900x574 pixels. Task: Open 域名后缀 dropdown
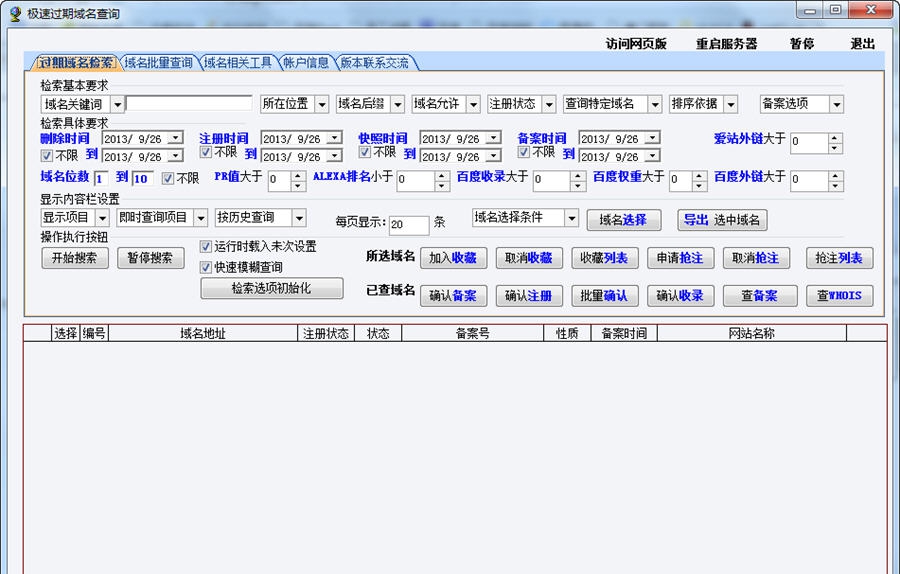[398, 104]
